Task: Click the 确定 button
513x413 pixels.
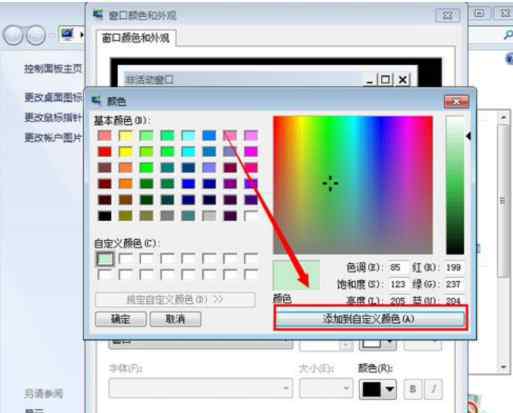Action: coord(121,319)
